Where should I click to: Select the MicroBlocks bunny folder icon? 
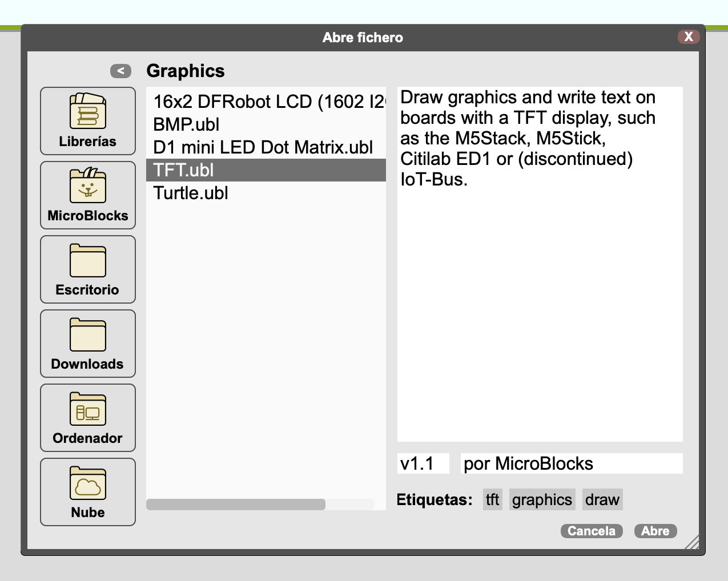coord(88,195)
